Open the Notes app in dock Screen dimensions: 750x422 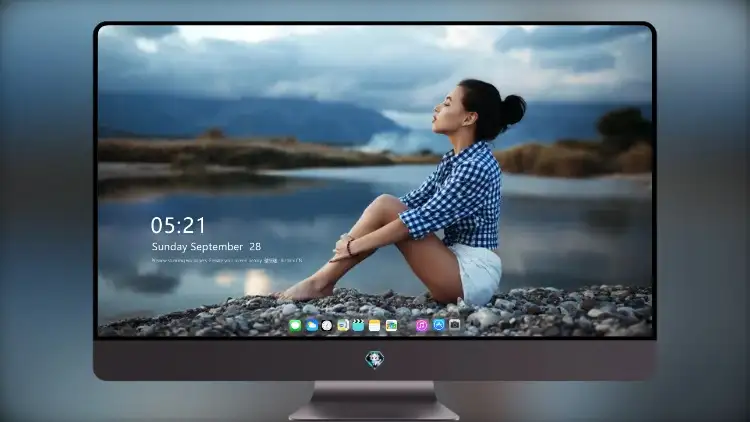(375, 326)
